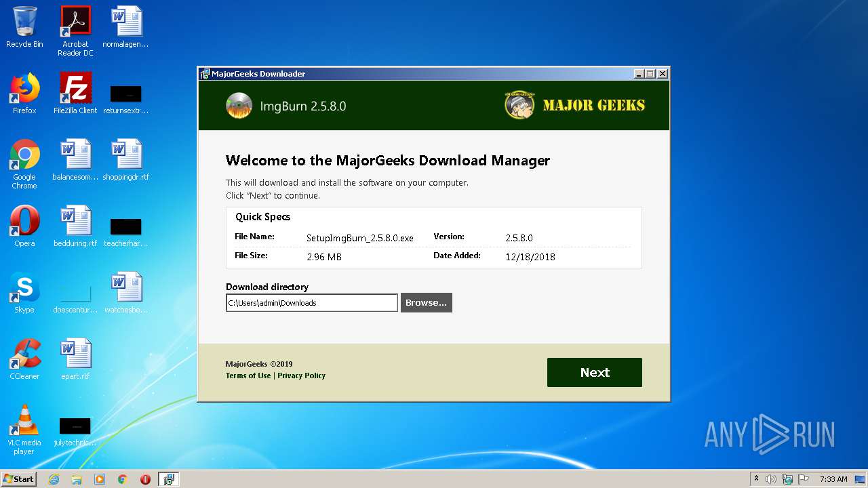Click the MajorGeeks ©2019 text
Viewport: 868px width, 488px height.
click(259, 364)
